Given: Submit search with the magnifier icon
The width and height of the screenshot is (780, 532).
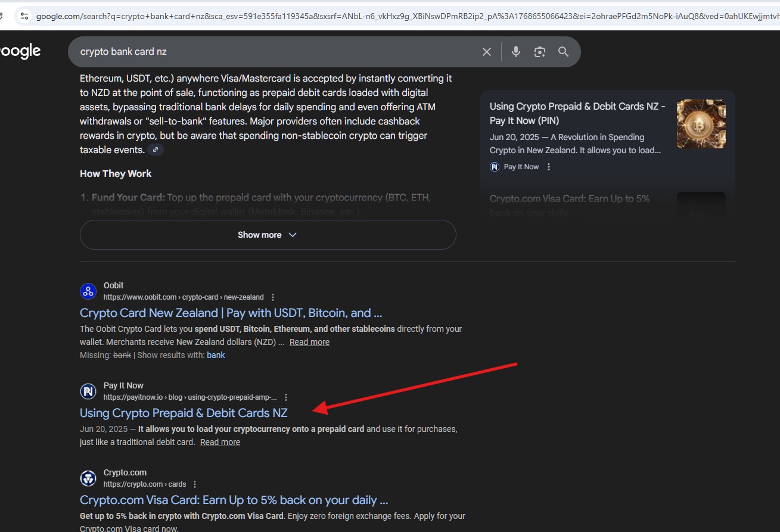Looking at the screenshot, I should point(564,52).
